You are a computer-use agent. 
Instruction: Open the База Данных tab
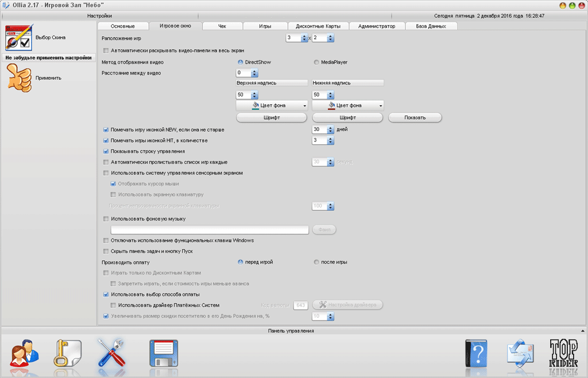point(431,26)
